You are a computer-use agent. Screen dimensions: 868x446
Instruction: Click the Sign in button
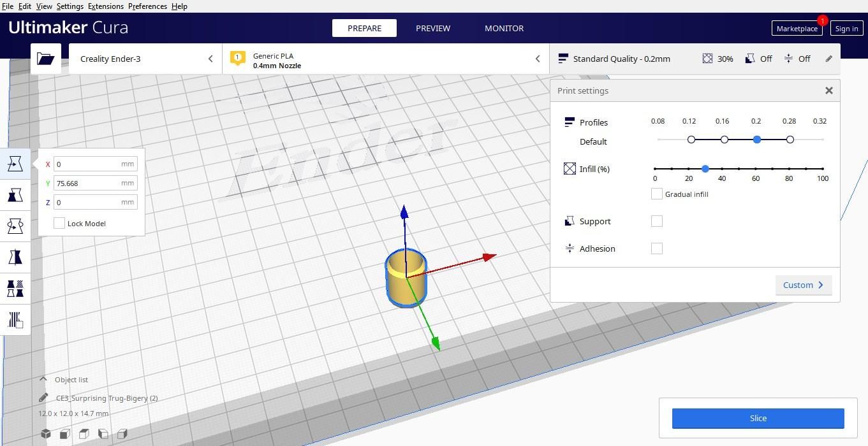[846, 28]
